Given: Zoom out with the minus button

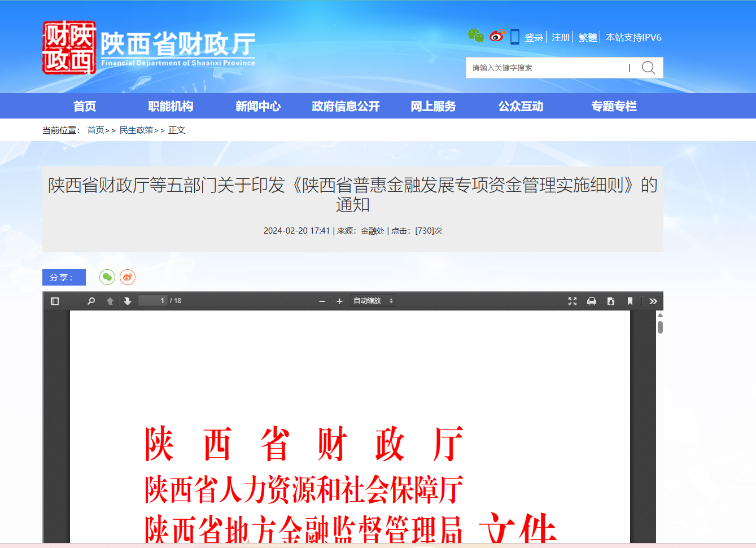Looking at the screenshot, I should pos(321,301).
